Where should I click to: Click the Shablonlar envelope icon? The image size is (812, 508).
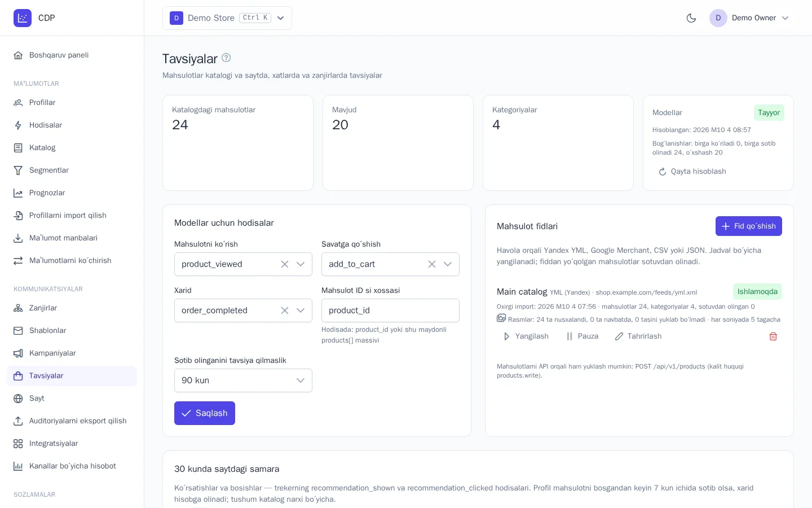(x=18, y=331)
